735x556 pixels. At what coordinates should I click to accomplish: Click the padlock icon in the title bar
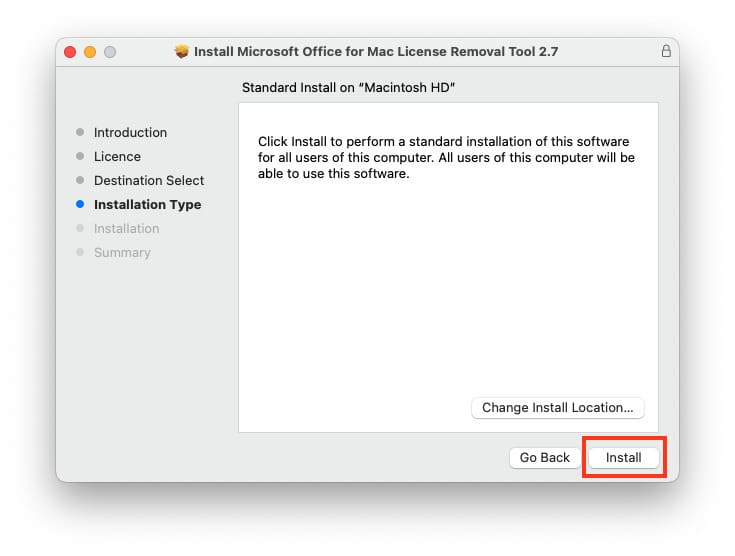pyautogui.click(x=666, y=51)
